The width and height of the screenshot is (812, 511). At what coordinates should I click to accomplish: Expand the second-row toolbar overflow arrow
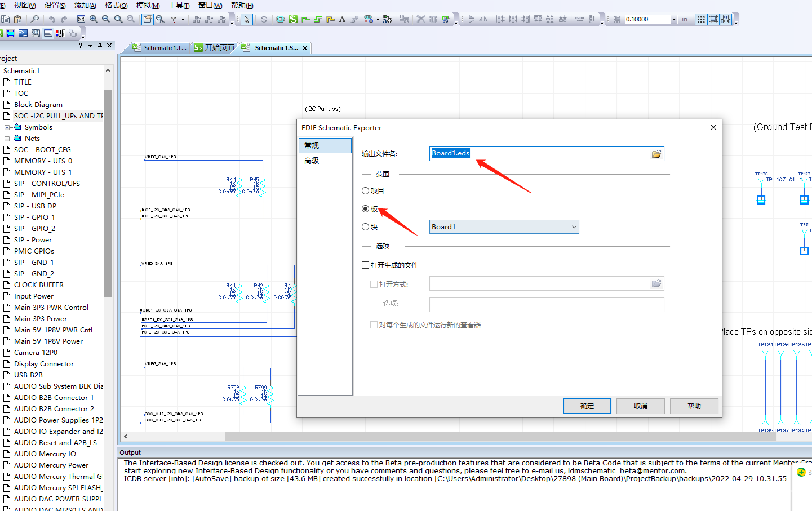click(x=83, y=35)
